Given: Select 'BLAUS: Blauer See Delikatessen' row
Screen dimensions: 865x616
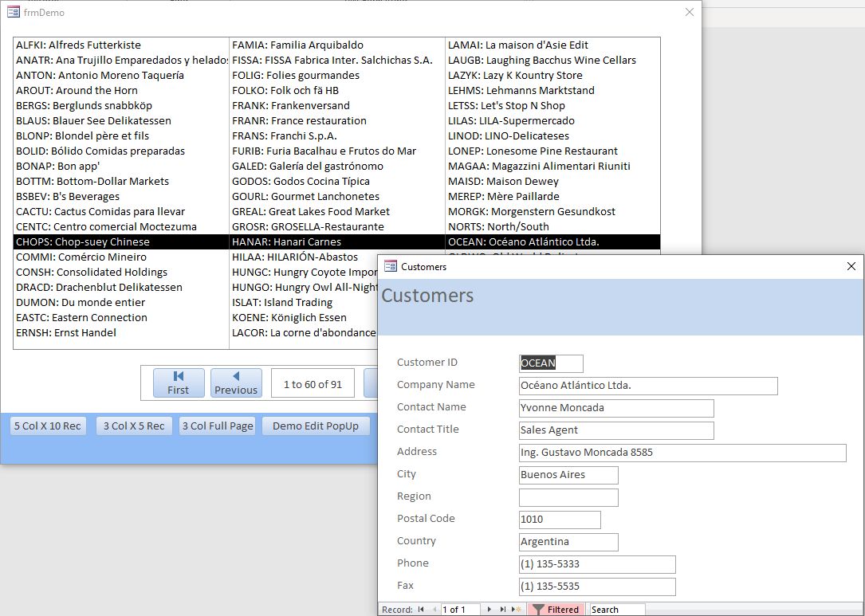Looking at the screenshot, I should pyautogui.click(x=121, y=121).
